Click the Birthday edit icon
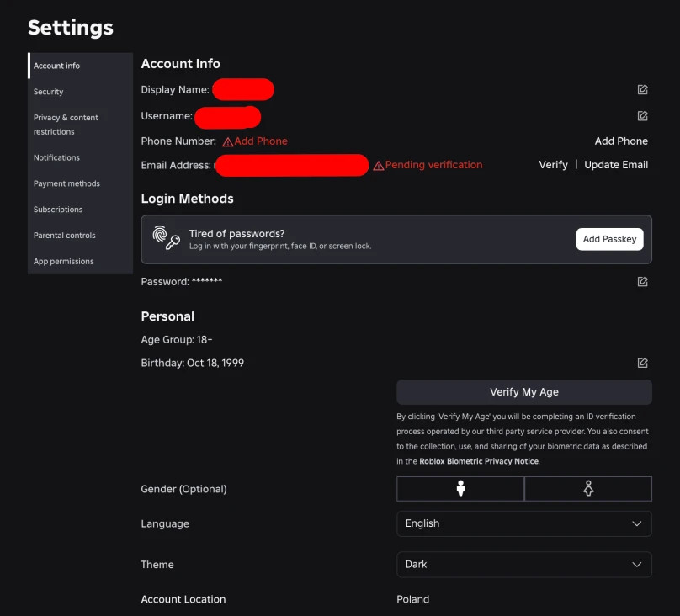 coord(642,364)
